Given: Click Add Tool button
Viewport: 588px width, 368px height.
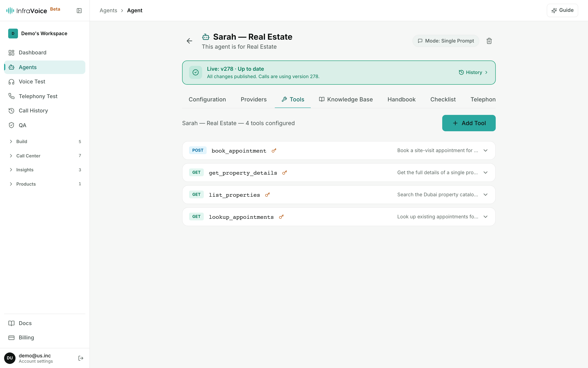Looking at the screenshot, I should point(469,123).
